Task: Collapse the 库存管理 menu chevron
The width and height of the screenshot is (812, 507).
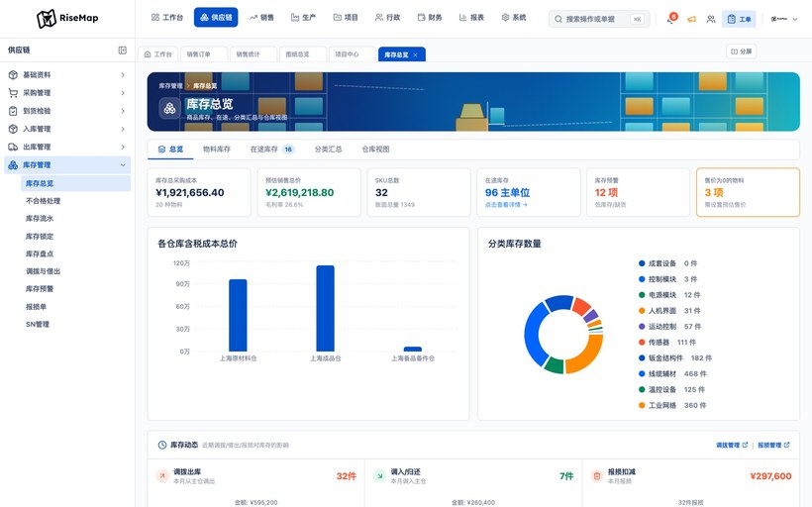Action: tap(123, 164)
